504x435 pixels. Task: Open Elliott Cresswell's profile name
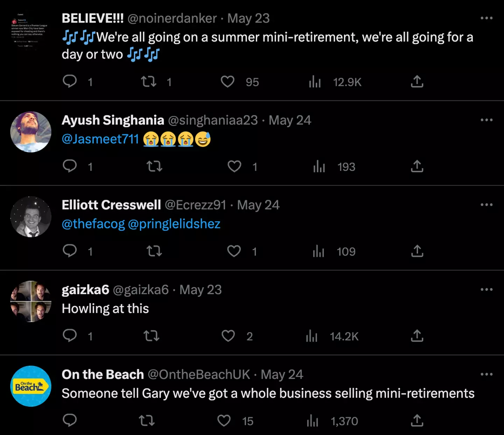[111, 205]
